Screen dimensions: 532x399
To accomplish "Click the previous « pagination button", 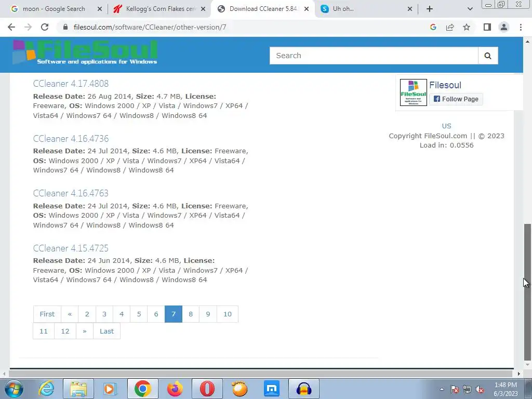I will [70, 314].
